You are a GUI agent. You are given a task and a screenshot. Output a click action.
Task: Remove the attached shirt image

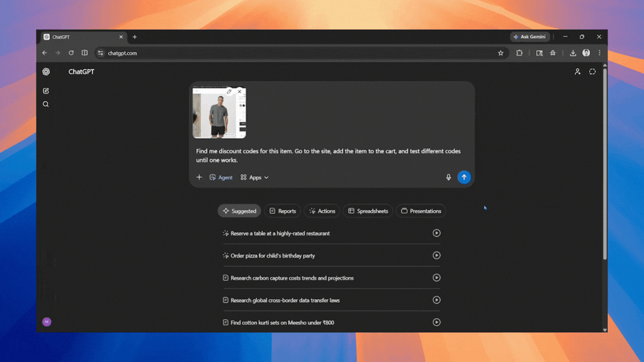[240, 92]
